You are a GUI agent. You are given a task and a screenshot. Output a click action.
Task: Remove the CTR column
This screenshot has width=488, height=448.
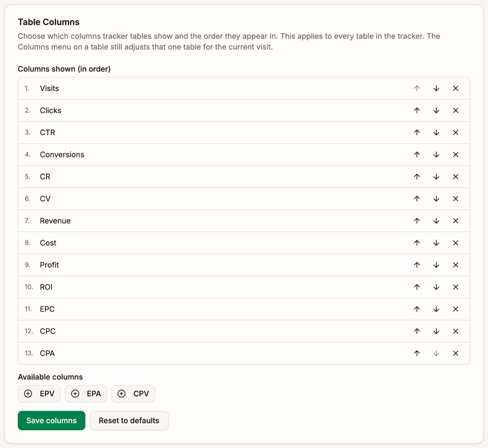coord(456,133)
